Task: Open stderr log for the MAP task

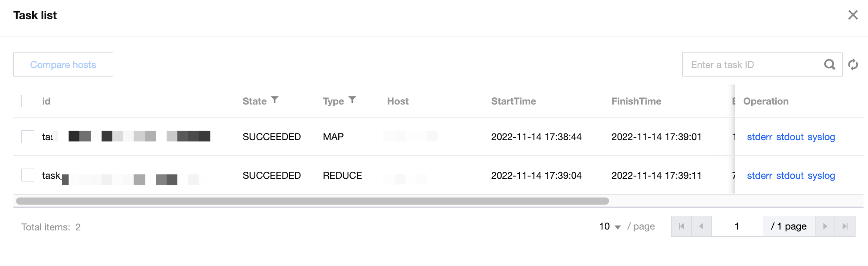Action: (759, 137)
